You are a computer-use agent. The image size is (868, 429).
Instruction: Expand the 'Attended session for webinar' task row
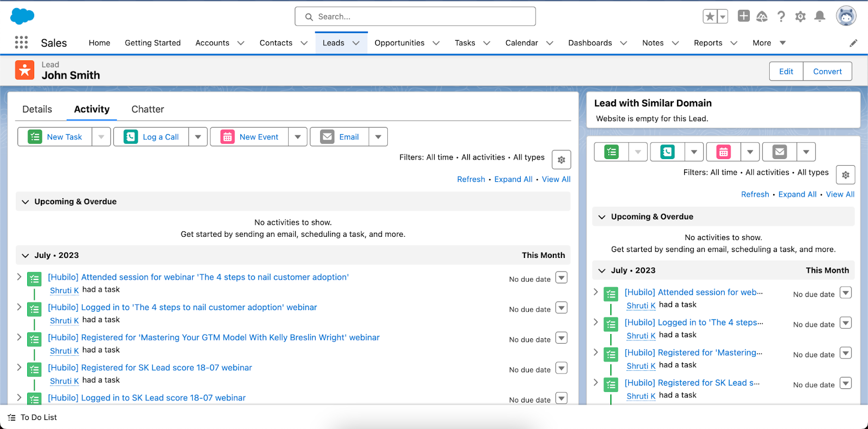(x=19, y=277)
